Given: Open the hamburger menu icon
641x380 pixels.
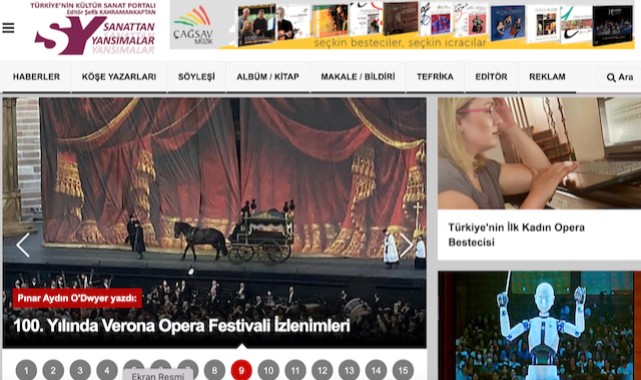Looking at the screenshot, I should 8,28.
